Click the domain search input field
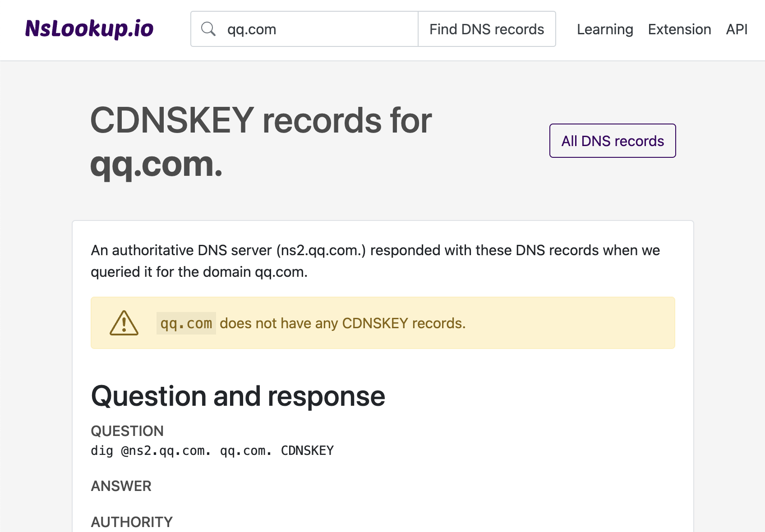 coord(316,28)
